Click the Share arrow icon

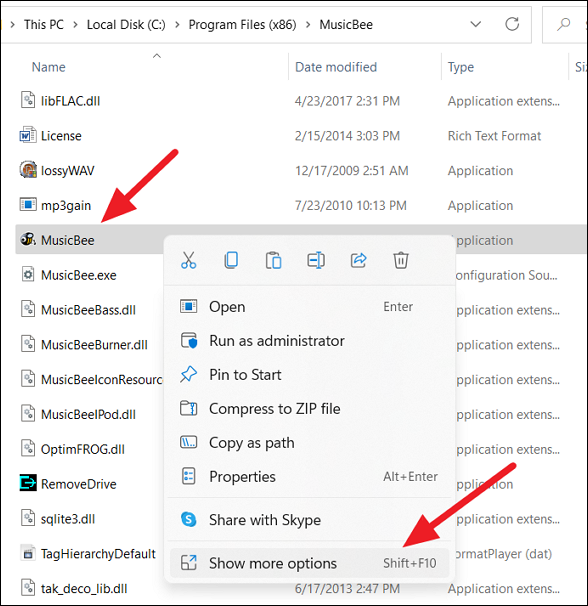[x=358, y=260]
